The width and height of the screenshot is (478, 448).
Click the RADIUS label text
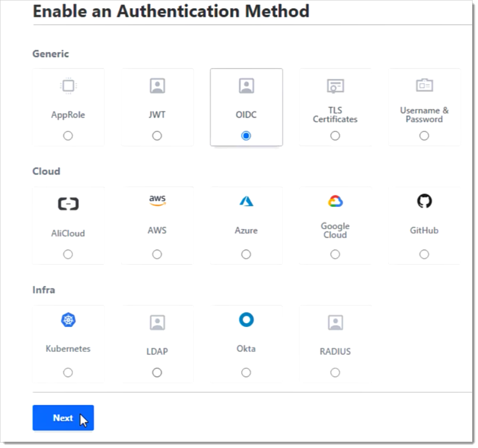click(335, 351)
